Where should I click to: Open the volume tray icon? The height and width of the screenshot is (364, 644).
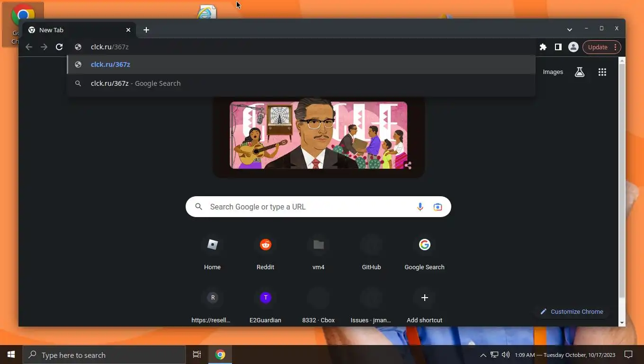pyautogui.click(x=506, y=355)
